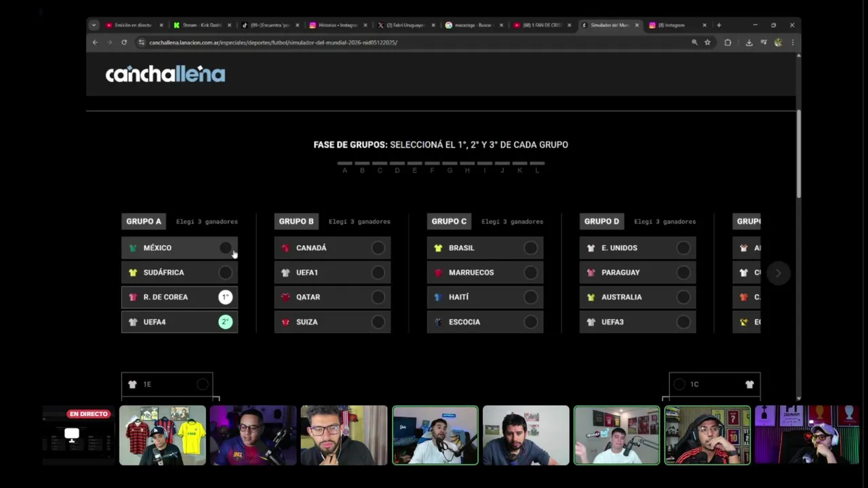Open browser downloads icon
The image size is (868, 488).
click(x=749, y=42)
